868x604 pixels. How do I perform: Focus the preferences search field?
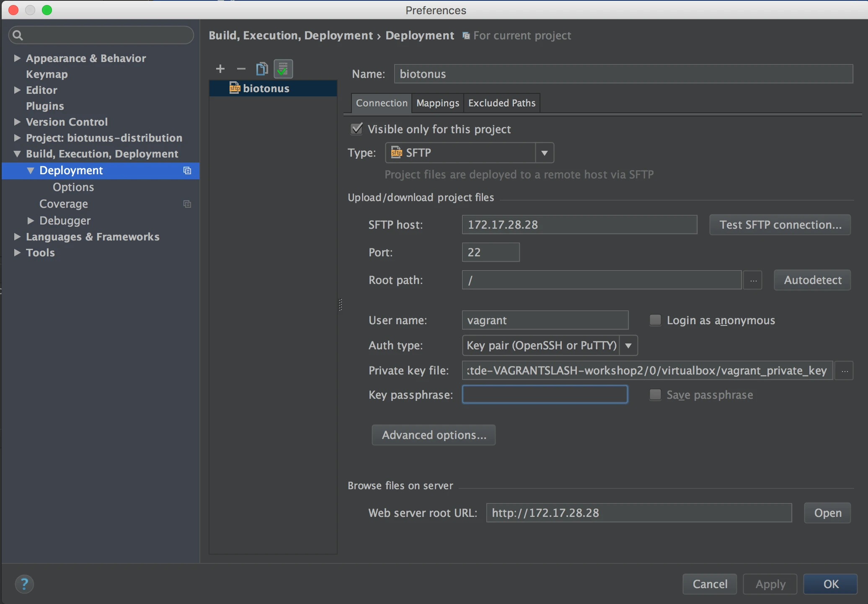(101, 35)
